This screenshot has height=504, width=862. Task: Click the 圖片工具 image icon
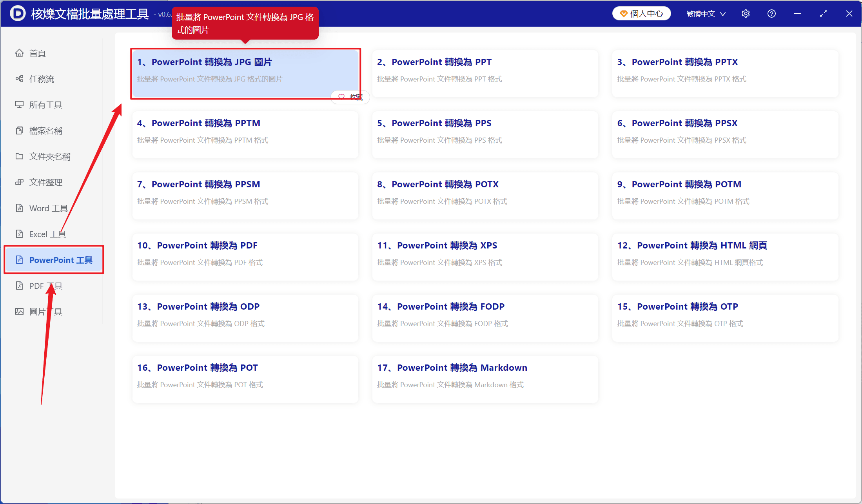(19, 312)
